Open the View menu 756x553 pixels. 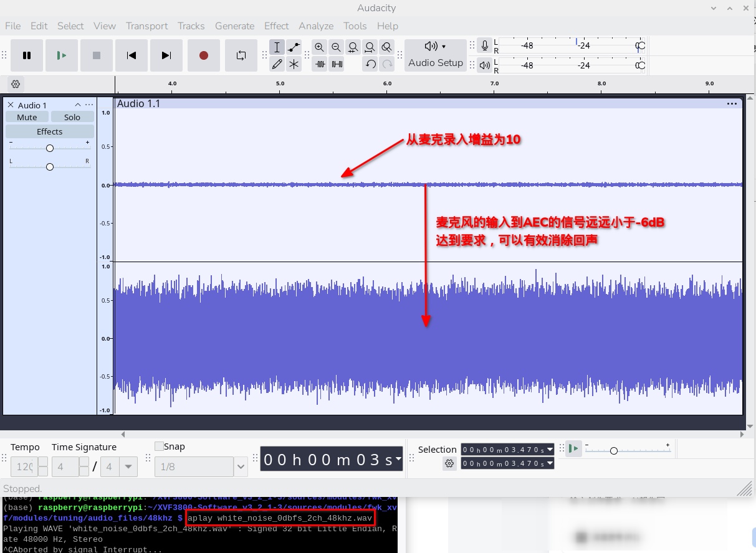pyautogui.click(x=105, y=26)
